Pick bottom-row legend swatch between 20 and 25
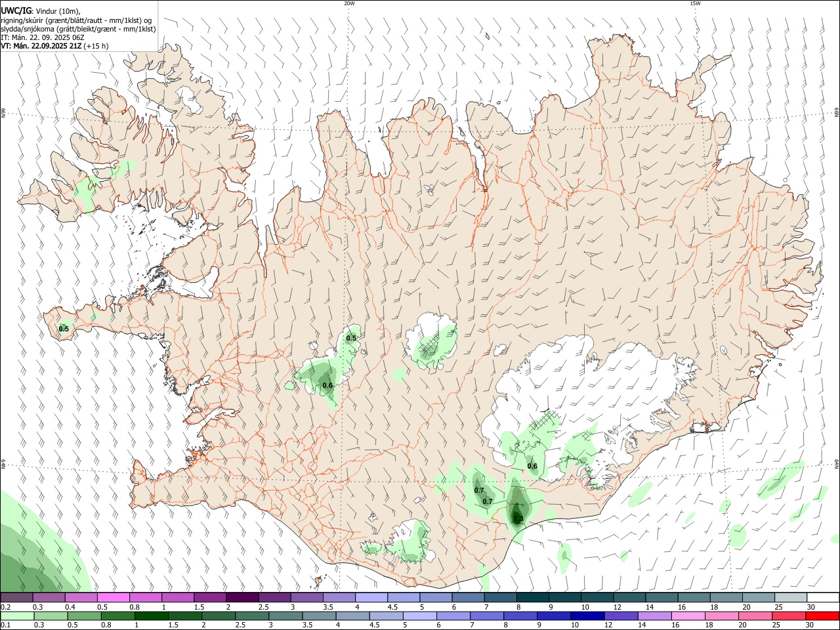This screenshot has width=840, height=630. 755,616
